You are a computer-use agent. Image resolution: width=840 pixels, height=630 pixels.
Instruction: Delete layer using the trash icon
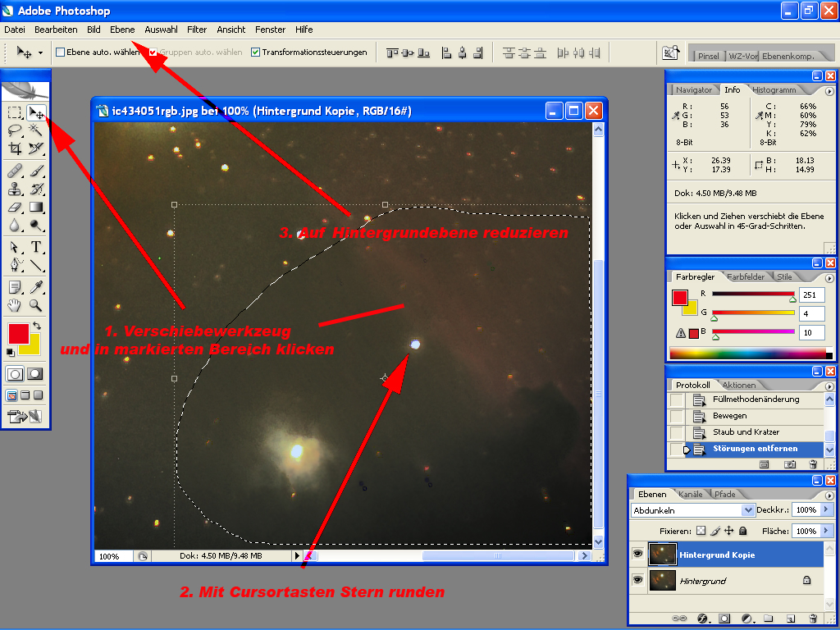click(x=813, y=618)
